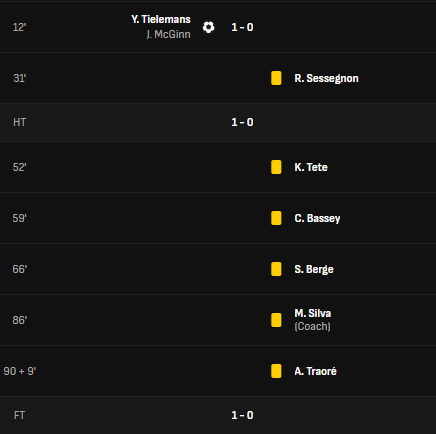
Task: Click C. Bassey's yellow card icon
Action: tap(276, 218)
